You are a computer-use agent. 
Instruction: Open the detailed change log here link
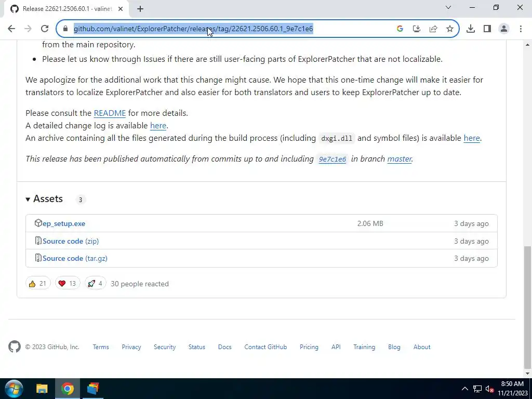(x=158, y=126)
